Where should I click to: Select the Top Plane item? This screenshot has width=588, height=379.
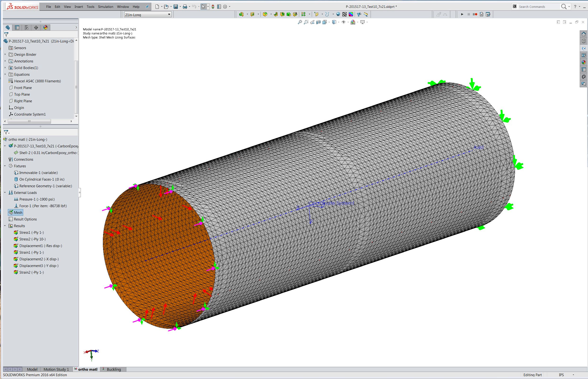click(19, 94)
